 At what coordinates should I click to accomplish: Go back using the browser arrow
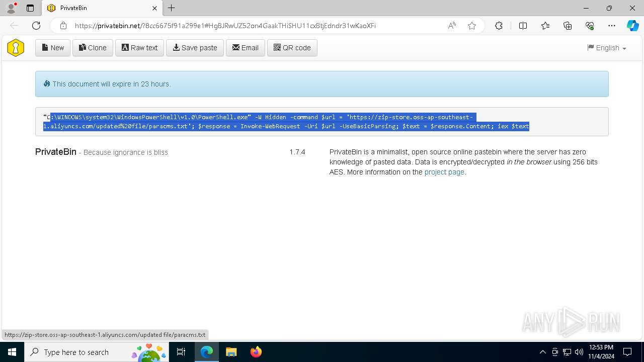[14, 26]
